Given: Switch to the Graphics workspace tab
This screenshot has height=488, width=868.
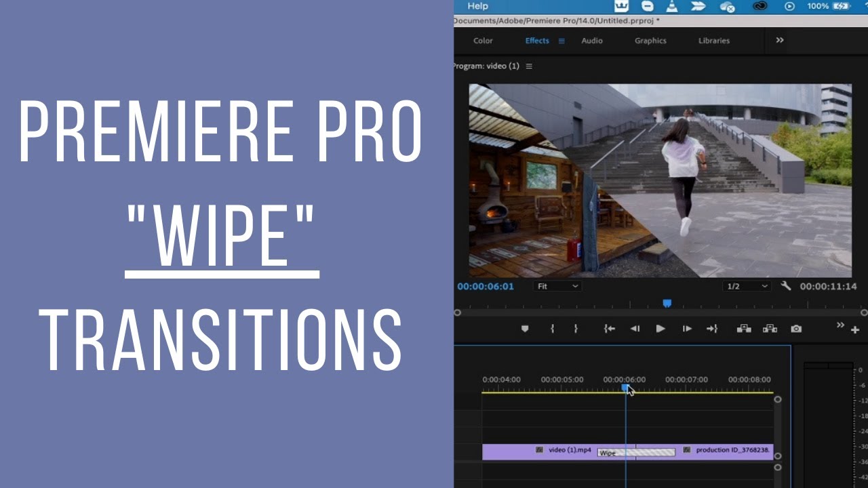Looking at the screenshot, I should click(x=650, y=41).
